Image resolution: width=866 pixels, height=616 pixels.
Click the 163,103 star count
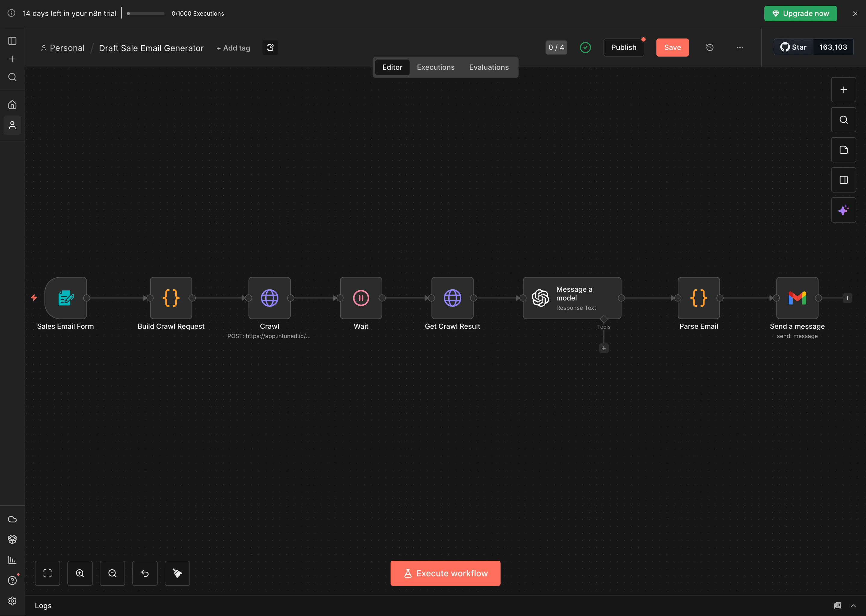[833, 47]
